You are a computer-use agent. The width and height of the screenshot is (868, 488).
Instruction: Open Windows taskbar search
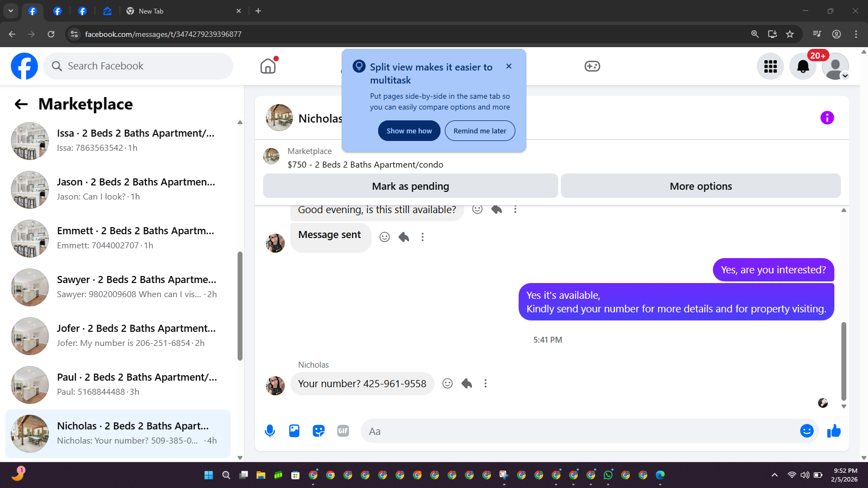(226, 475)
